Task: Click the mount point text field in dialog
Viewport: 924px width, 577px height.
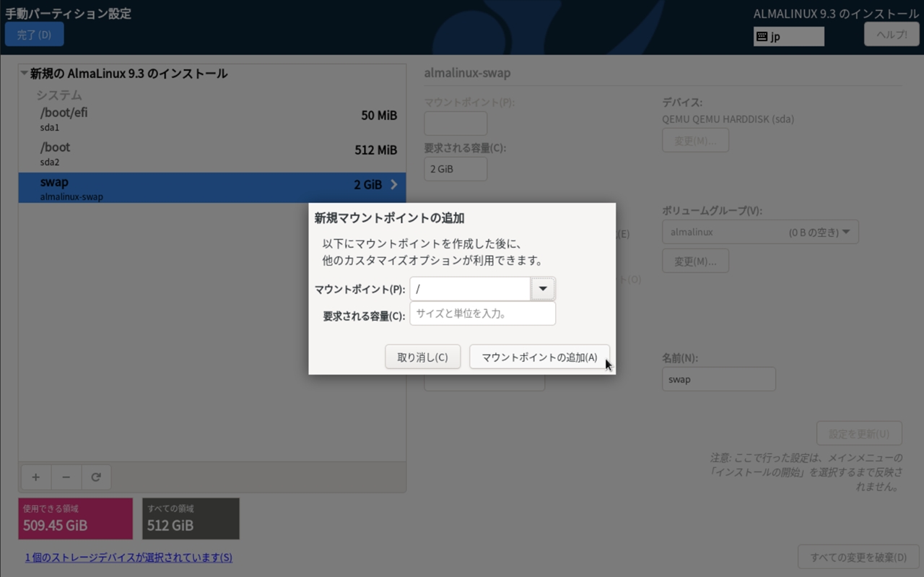Action: coord(470,290)
